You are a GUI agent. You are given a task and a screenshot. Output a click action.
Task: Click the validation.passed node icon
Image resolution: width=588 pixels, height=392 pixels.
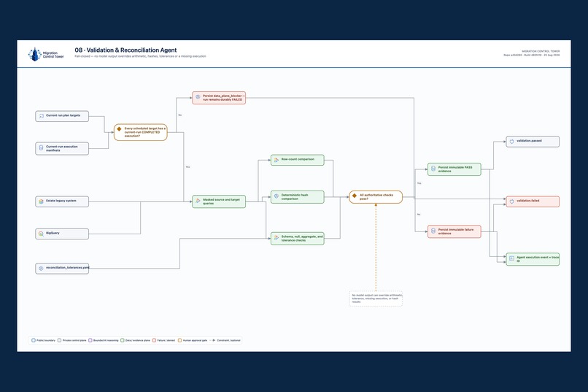(x=511, y=142)
